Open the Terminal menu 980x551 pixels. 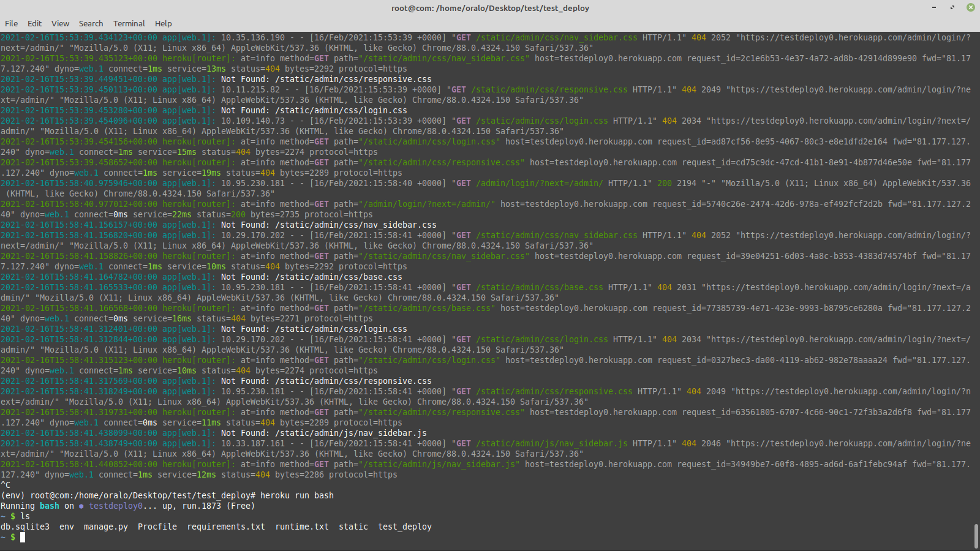tap(129, 23)
